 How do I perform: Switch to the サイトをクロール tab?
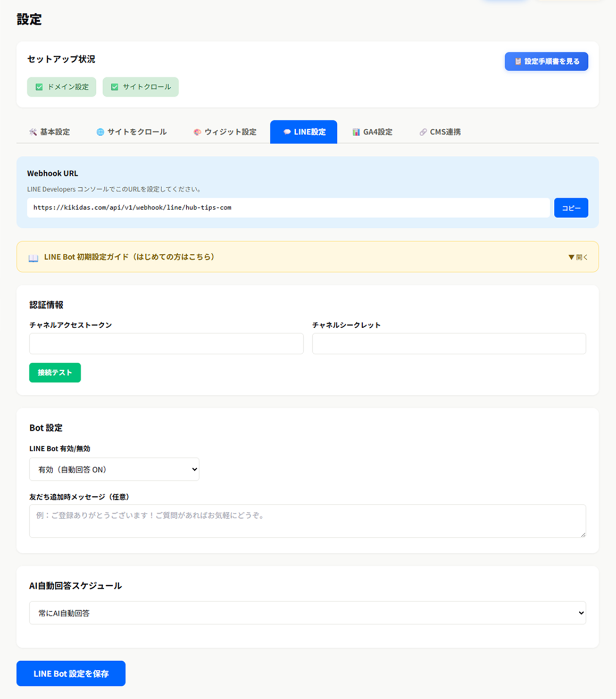tap(131, 132)
